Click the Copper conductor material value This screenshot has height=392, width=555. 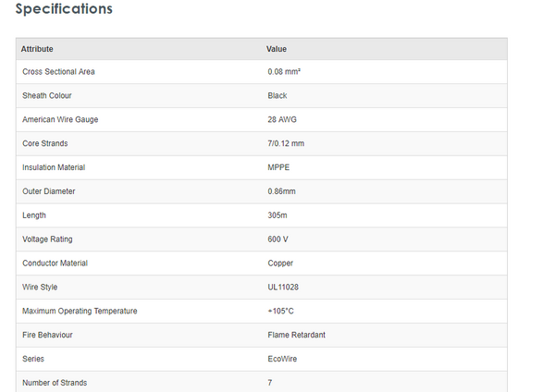[x=281, y=263]
